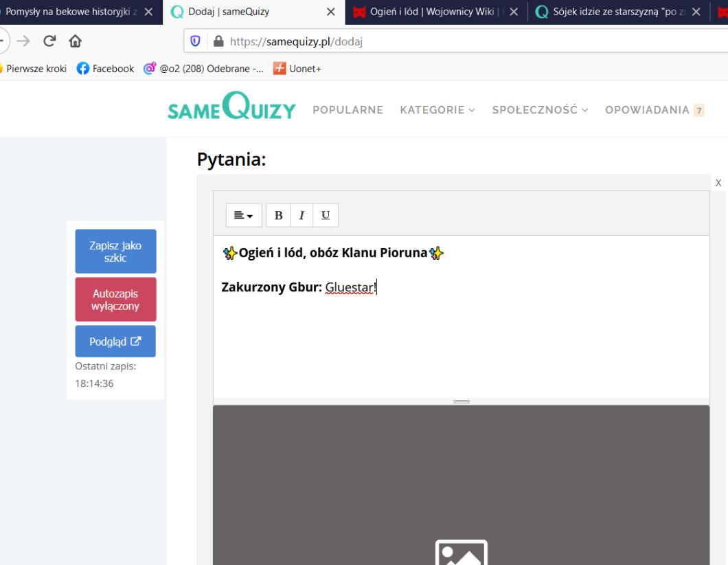Viewport: 728px width, 565px height.
Task: Click the sameQuizy logo
Action: 231,109
